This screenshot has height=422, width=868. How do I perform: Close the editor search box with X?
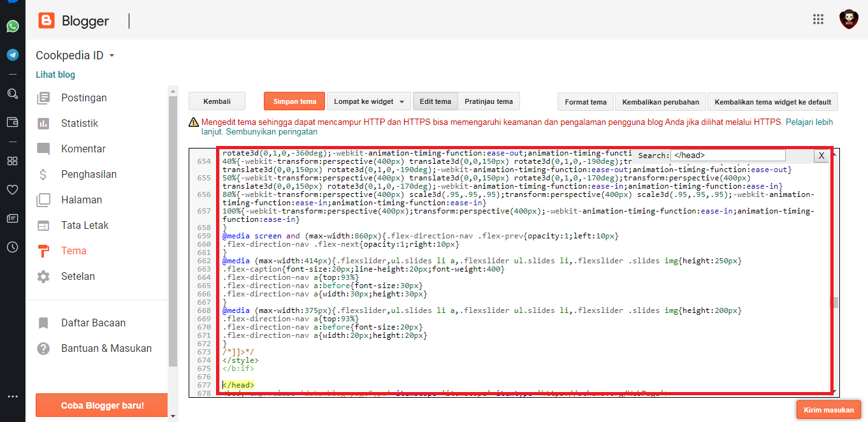point(821,156)
